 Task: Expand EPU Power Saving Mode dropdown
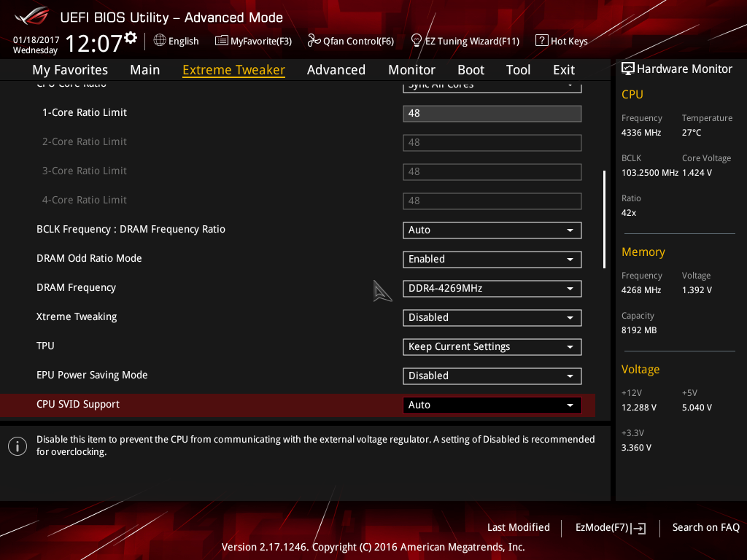[492, 376]
